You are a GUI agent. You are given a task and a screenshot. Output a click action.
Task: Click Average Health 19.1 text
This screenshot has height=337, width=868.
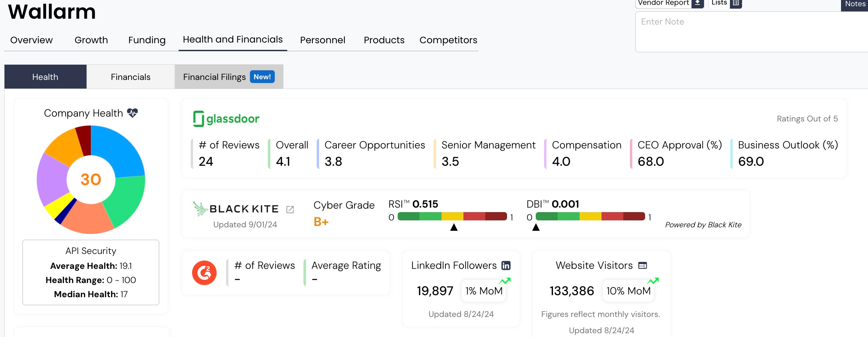91,266
